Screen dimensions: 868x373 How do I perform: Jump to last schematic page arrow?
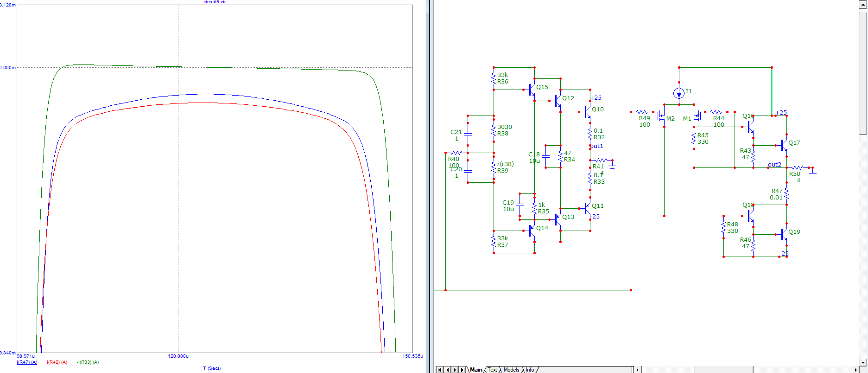coord(462,370)
